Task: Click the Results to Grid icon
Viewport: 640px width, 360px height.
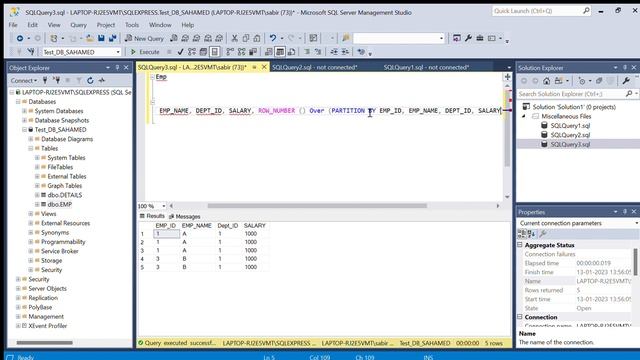Action: 280,52
